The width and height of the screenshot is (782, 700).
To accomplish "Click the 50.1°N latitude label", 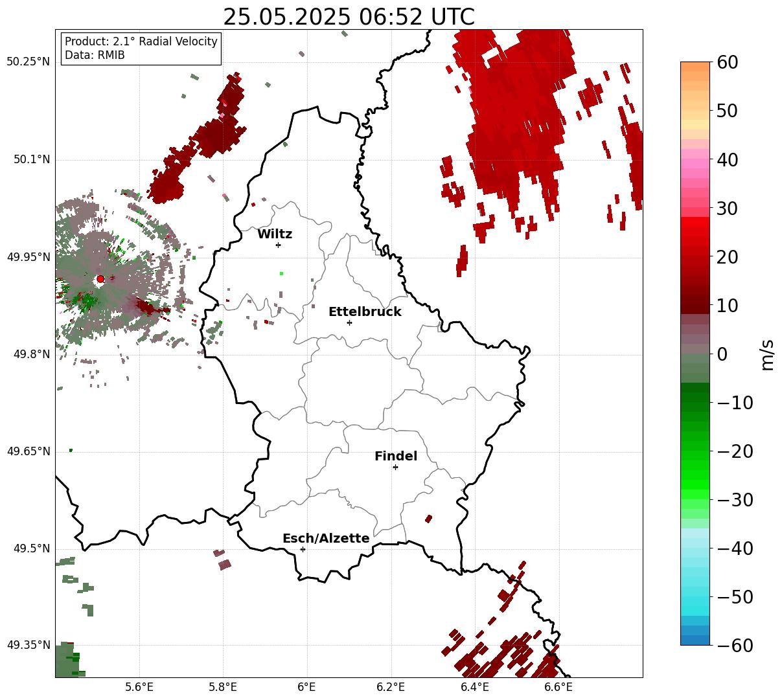I will click(31, 159).
